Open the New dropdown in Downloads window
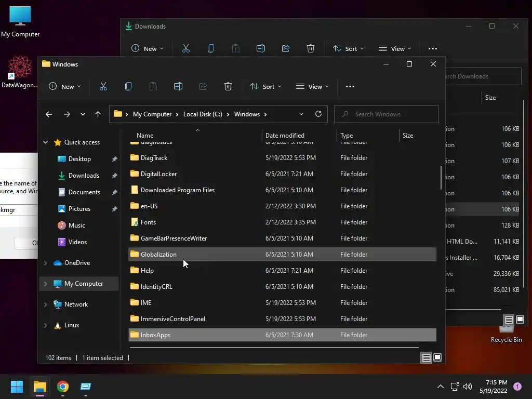Viewport: 532px width, 399px height. coord(147,48)
